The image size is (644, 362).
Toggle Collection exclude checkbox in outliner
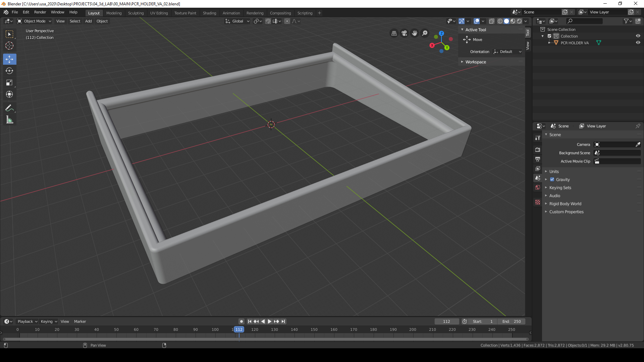click(x=549, y=36)
